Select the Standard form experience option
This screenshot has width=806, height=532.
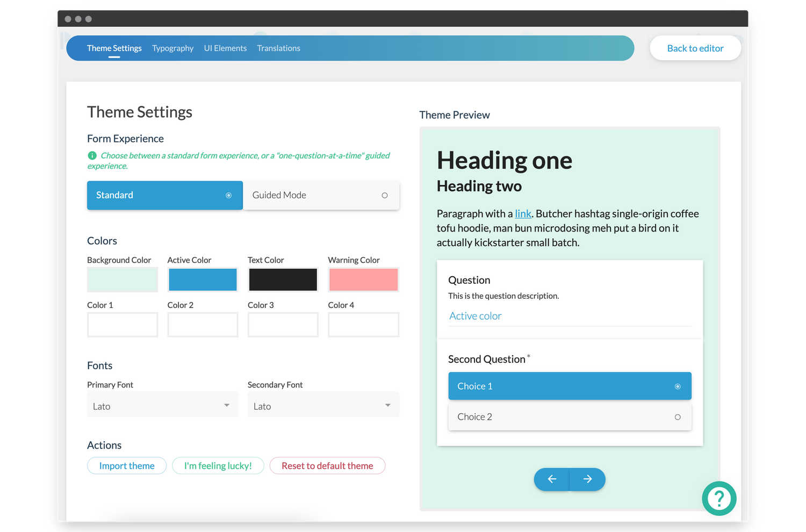[x=165, y=195]
